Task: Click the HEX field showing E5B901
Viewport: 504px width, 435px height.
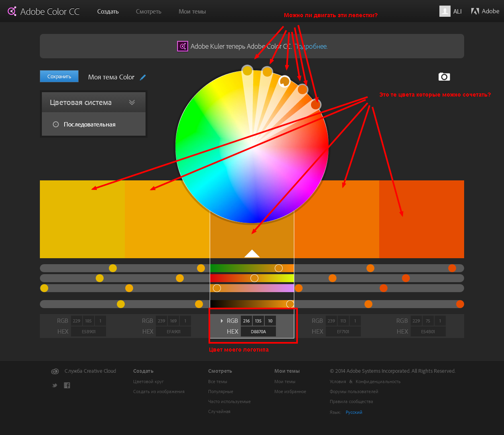Action: pos(89,332)
